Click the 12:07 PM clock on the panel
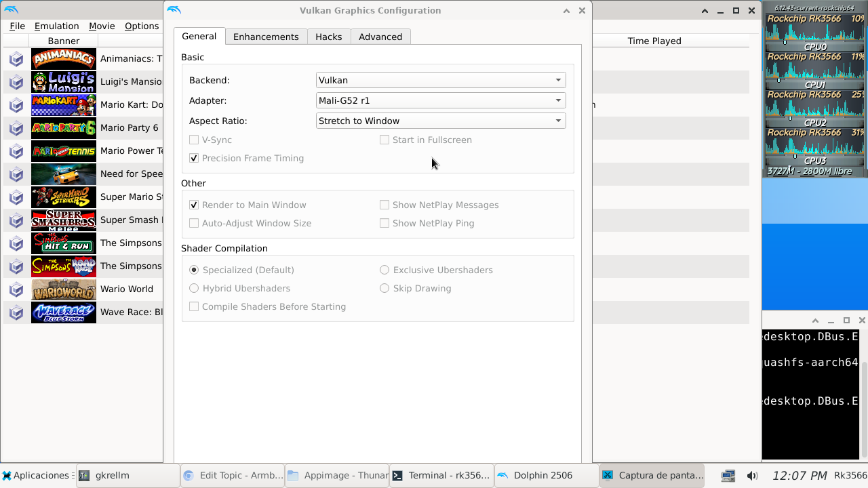 pyautogui.click(x=800, y=476)
